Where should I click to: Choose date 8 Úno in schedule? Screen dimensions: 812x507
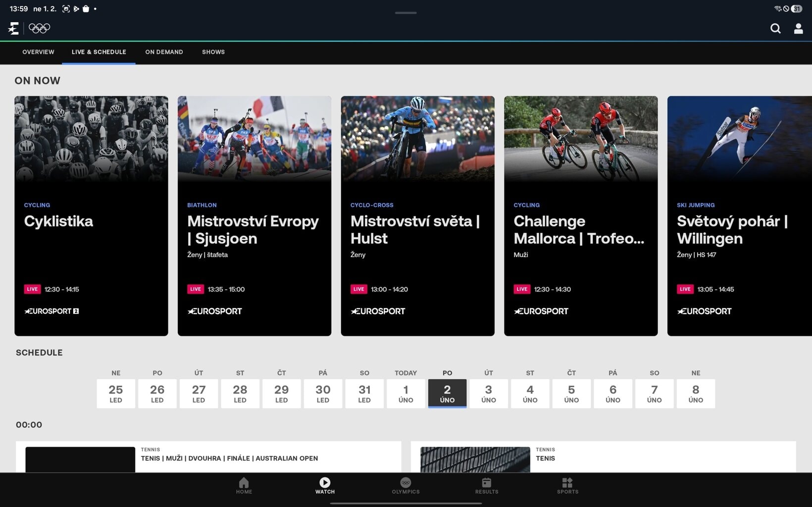point(695,393)
